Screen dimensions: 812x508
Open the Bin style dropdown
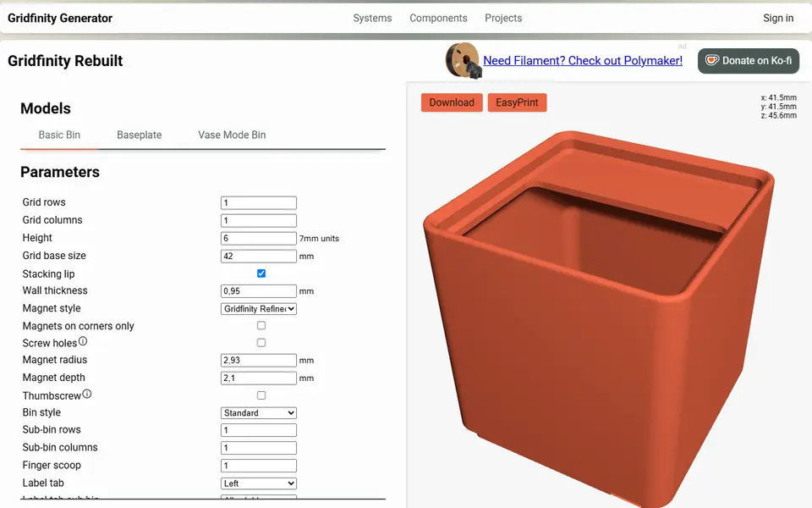(259, 413)
